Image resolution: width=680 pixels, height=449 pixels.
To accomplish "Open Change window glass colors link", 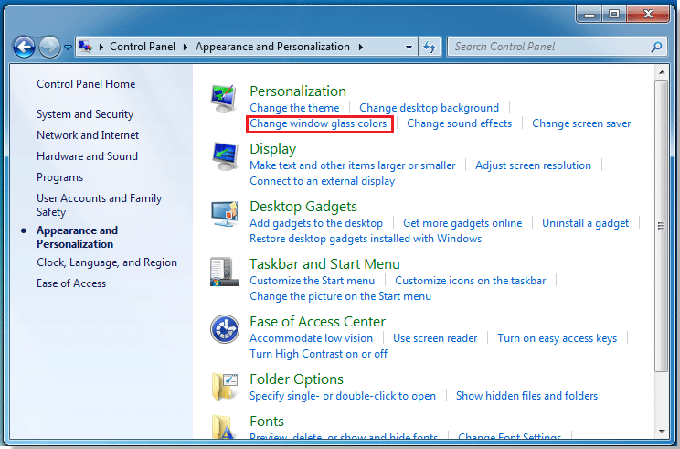I will click(318, 124).
